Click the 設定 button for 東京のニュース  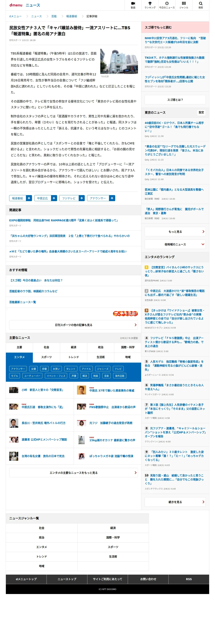pos(201,113)
